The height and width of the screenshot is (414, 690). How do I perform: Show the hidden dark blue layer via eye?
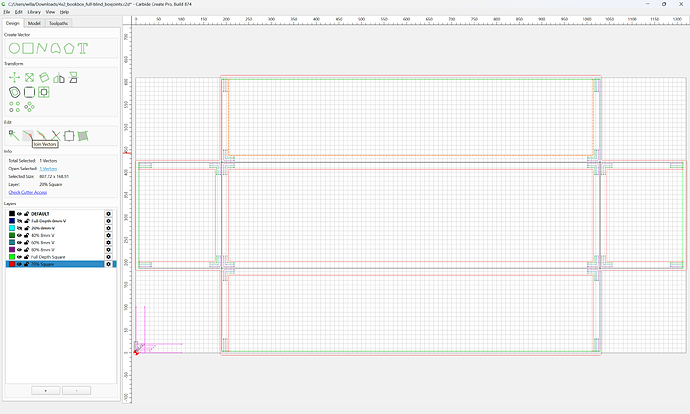coord(19,221)
